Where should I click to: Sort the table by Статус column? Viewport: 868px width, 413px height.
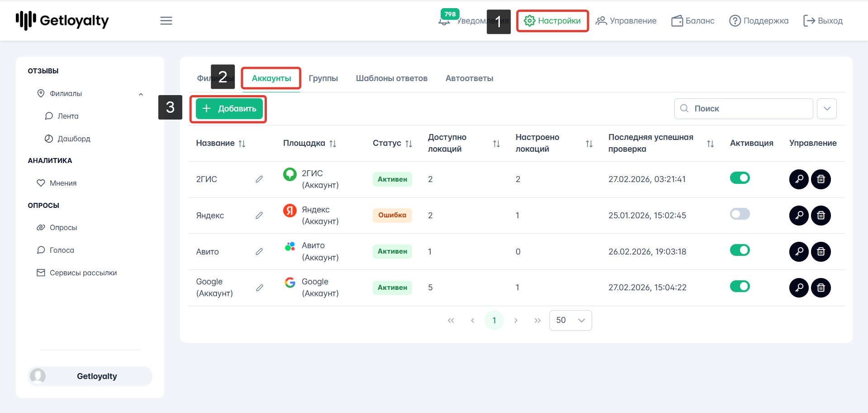click(408, 144)
